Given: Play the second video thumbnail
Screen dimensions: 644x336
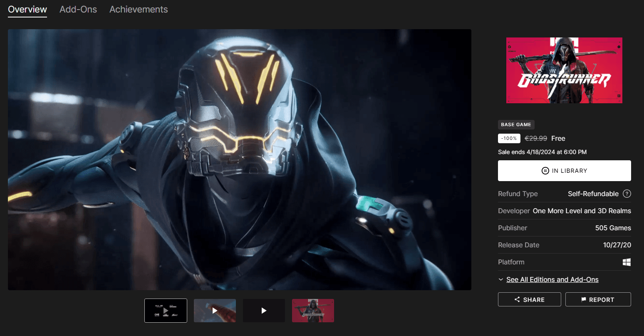Looking at the screenshot, I should coord(215,311).
